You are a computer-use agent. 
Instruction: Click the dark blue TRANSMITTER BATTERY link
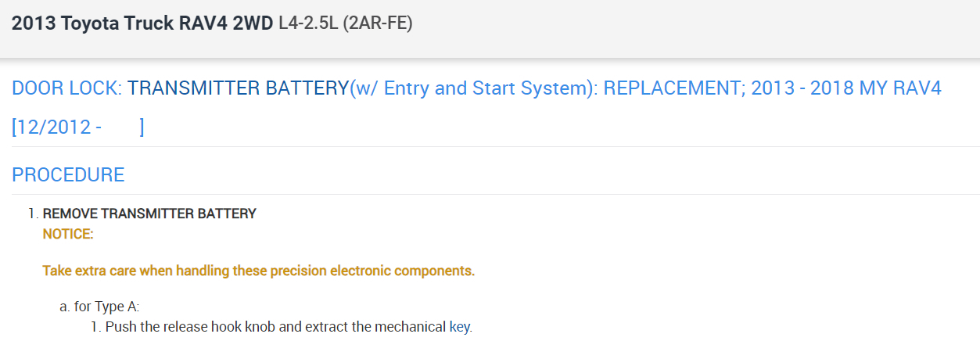(x=237, y=88)
